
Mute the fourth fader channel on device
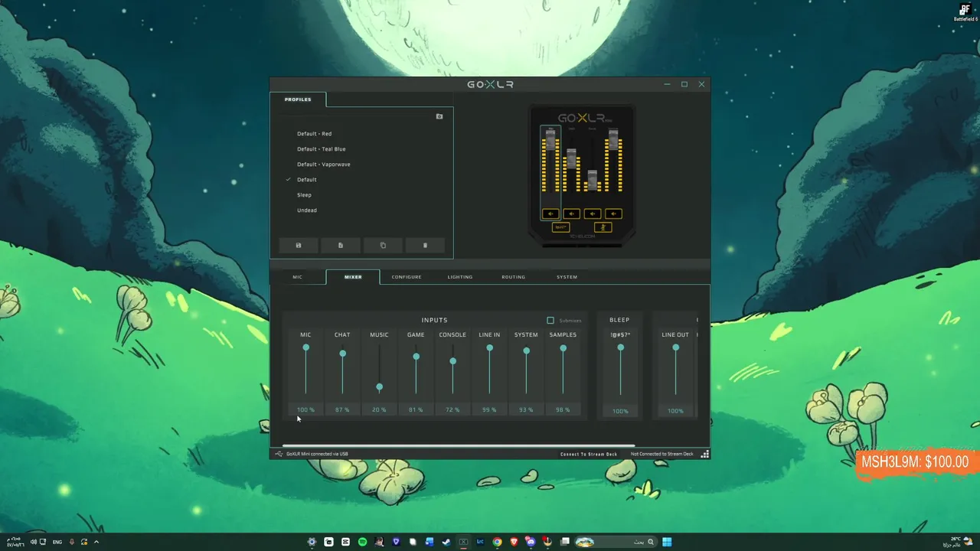613,214
